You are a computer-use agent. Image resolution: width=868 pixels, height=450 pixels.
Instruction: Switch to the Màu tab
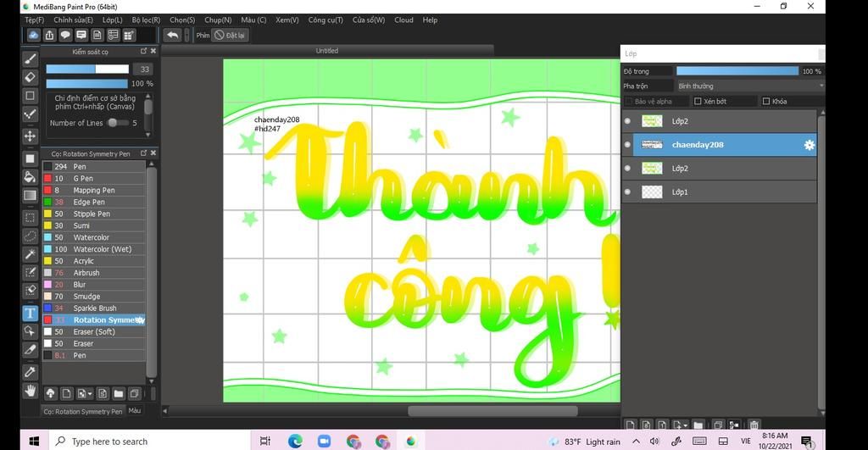coord(135,411)
